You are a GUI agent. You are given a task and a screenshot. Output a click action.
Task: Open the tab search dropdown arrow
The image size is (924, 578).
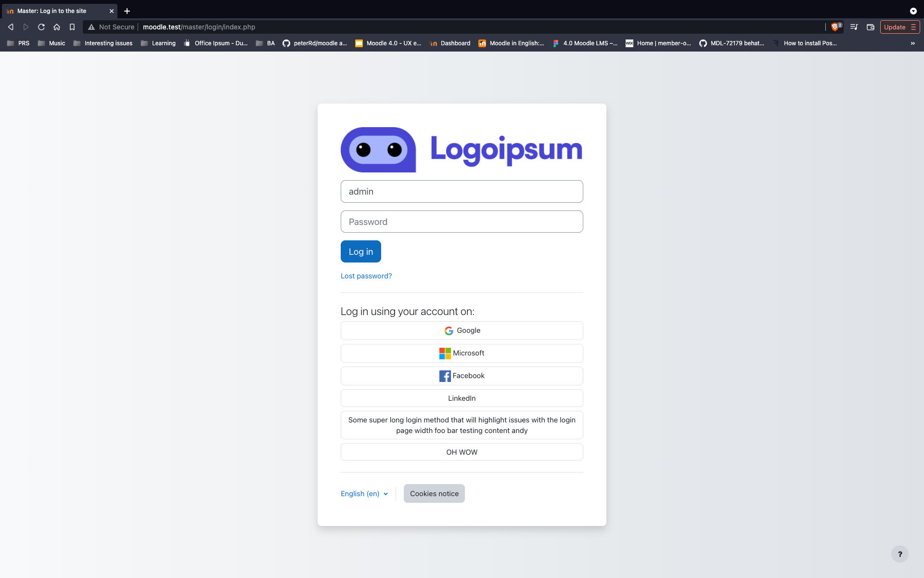(x=913, y=11)
